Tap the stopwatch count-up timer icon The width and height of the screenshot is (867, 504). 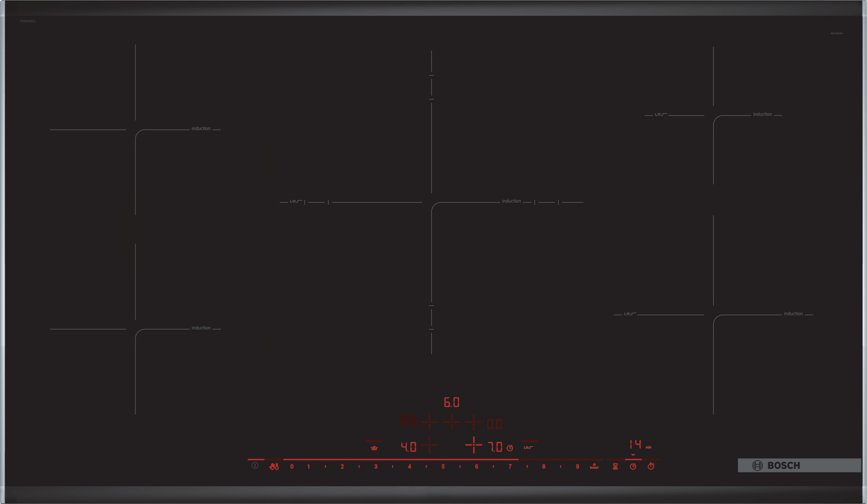point(651,467)
